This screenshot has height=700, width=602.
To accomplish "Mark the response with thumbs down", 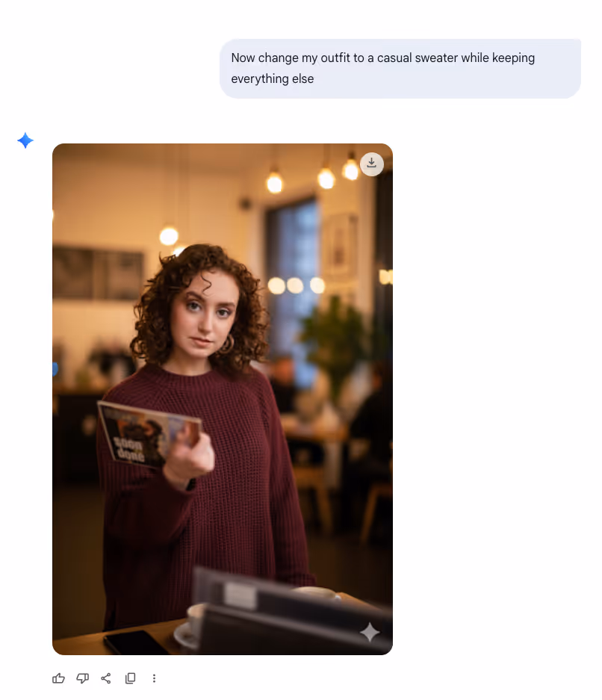I will 83,678.
